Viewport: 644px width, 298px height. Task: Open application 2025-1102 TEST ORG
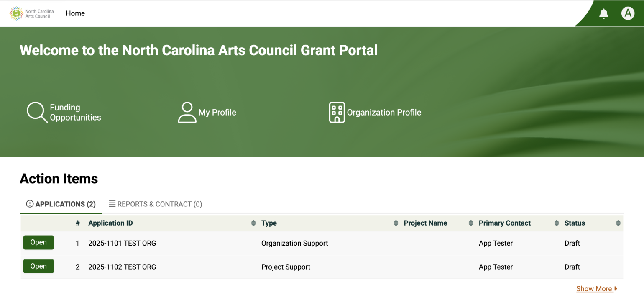coord(38,266)
